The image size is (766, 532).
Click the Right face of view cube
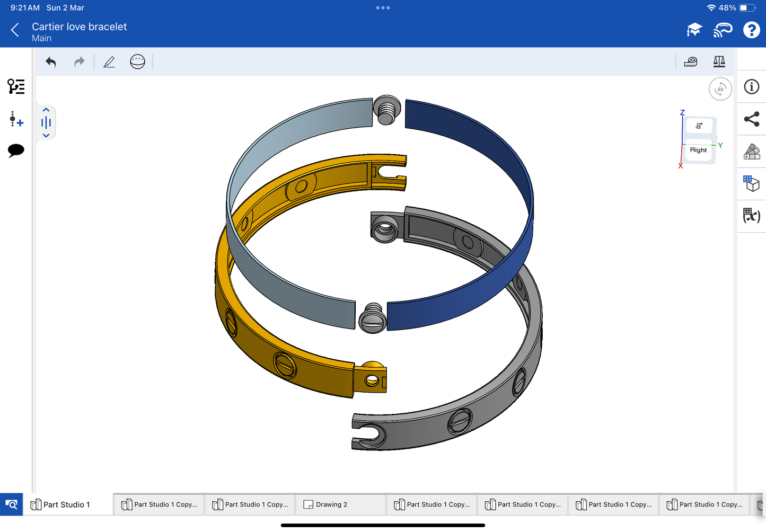(x=698, y=150)
